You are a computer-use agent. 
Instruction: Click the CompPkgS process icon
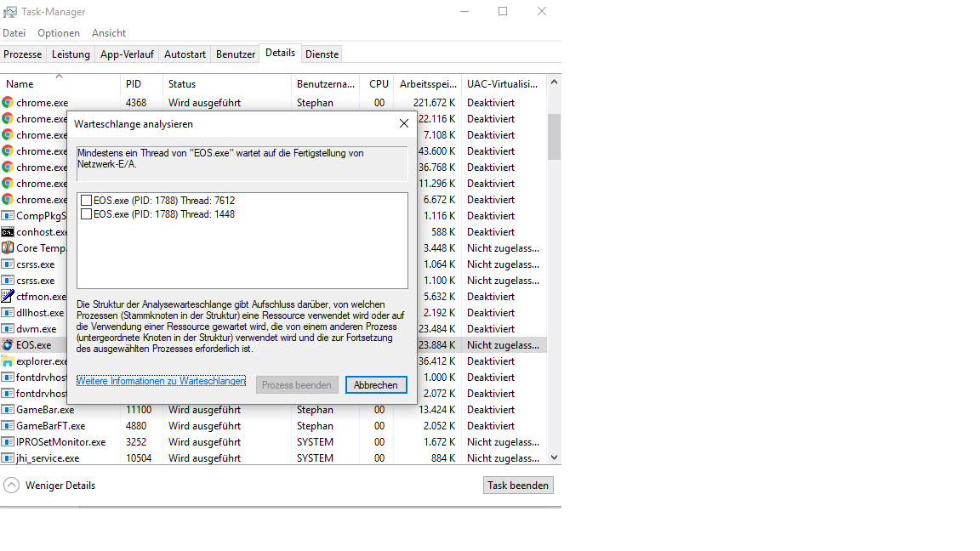[x=8, y=215]
